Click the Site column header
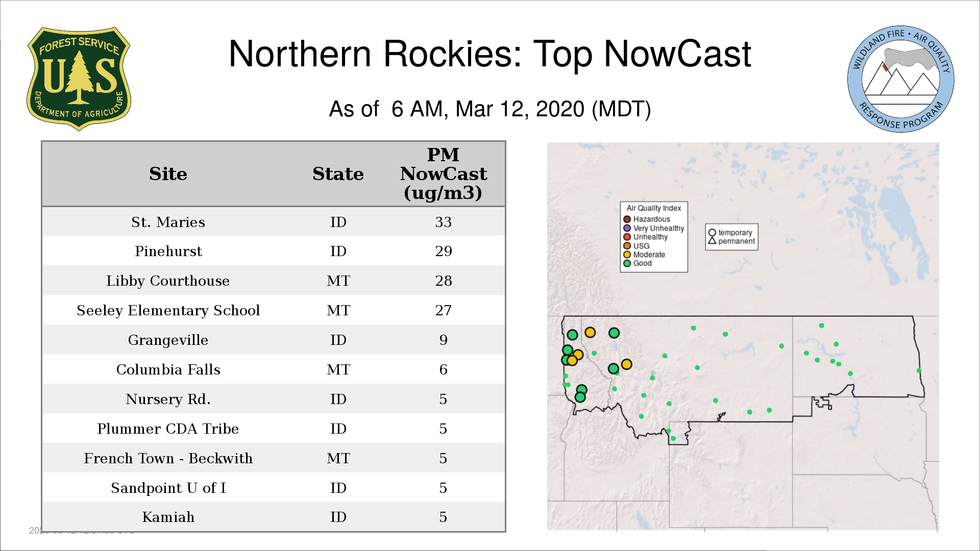 click(x=168, y=174)
